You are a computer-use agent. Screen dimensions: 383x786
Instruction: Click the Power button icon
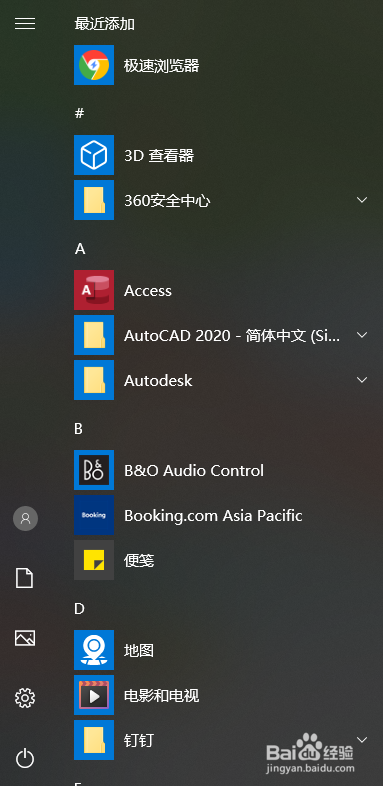(x=25, y=758)
